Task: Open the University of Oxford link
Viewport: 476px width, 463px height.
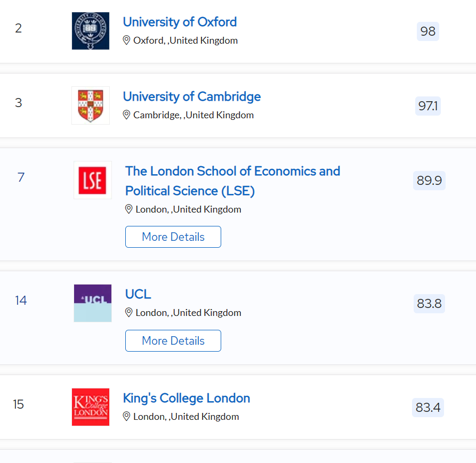Action: tap(180, 22)
